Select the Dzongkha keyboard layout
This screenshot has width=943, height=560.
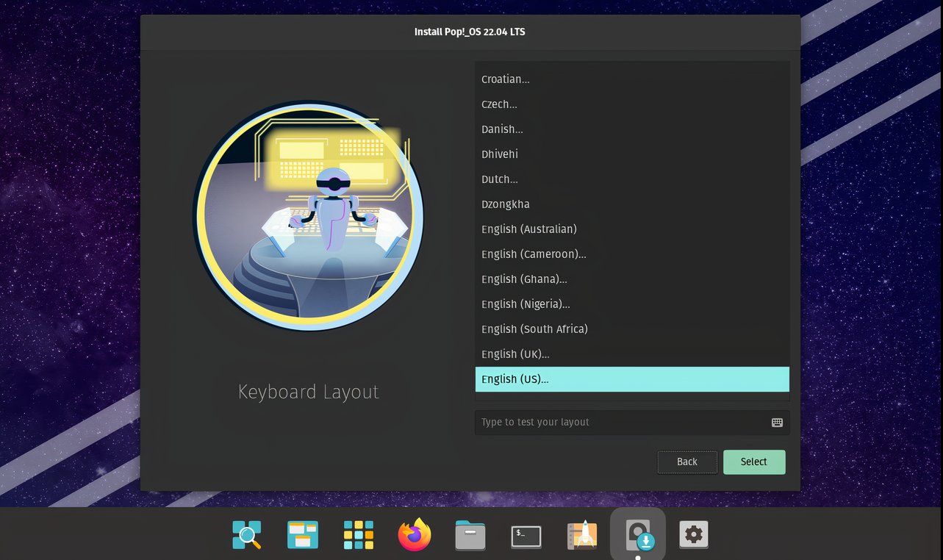coord(632,204)
